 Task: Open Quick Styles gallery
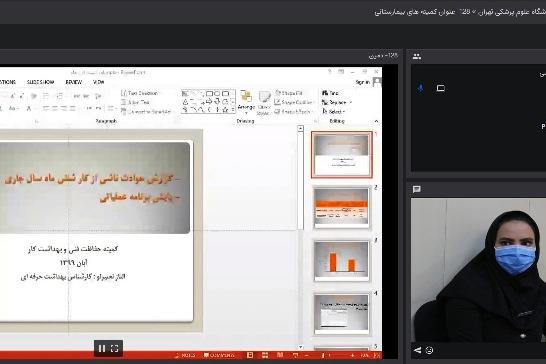click(x=264, y=103)
